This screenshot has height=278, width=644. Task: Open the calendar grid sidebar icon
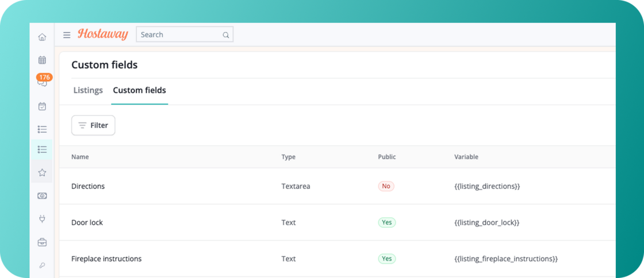[x=42, y=60]
